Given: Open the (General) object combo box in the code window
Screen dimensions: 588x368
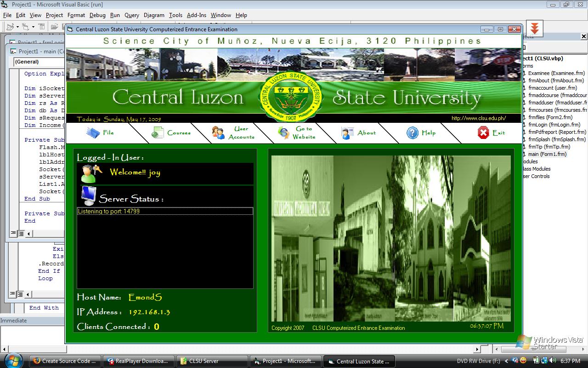Looking at the screenshot, I should pos(39,62).
